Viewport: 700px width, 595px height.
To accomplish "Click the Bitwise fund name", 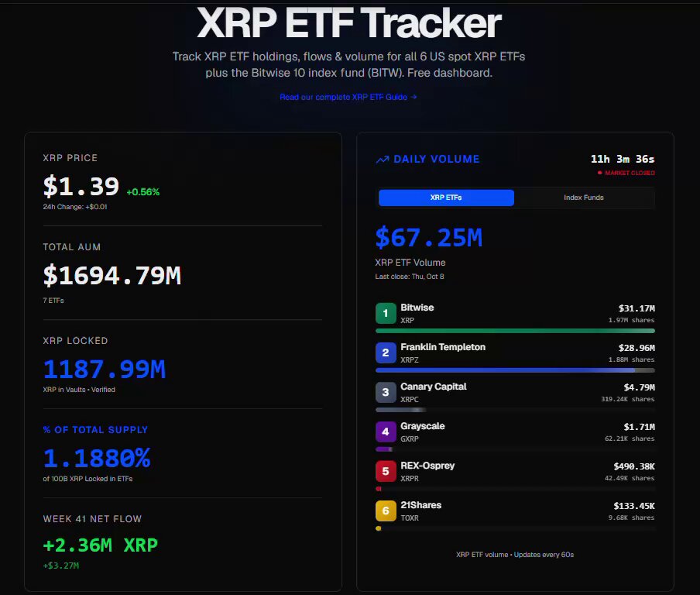I will click(x=417, y=308).
